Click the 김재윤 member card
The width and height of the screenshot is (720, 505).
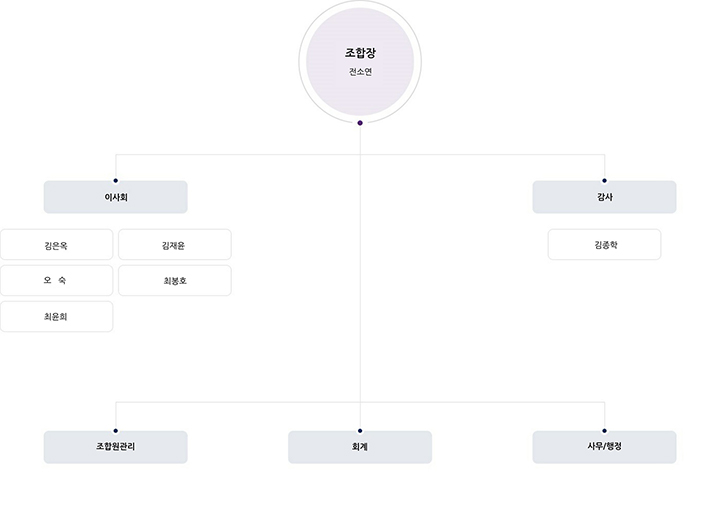[x=174, y=245]
